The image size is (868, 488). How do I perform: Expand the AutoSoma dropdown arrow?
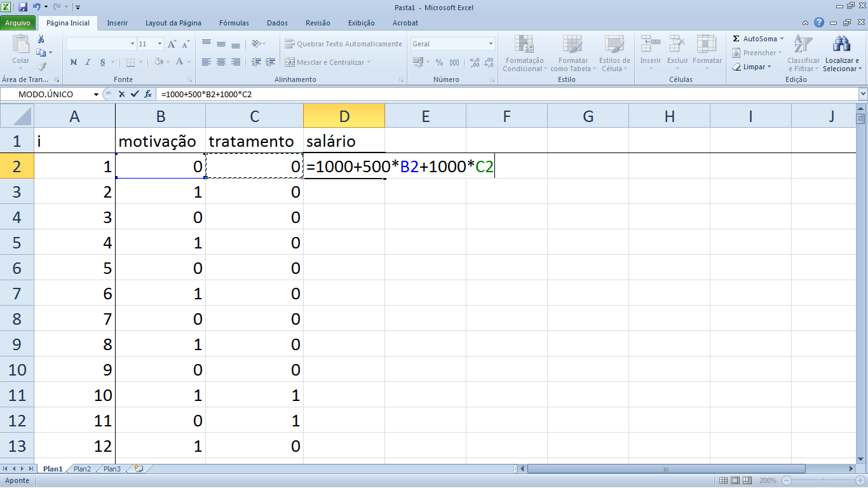pos(782,39)
